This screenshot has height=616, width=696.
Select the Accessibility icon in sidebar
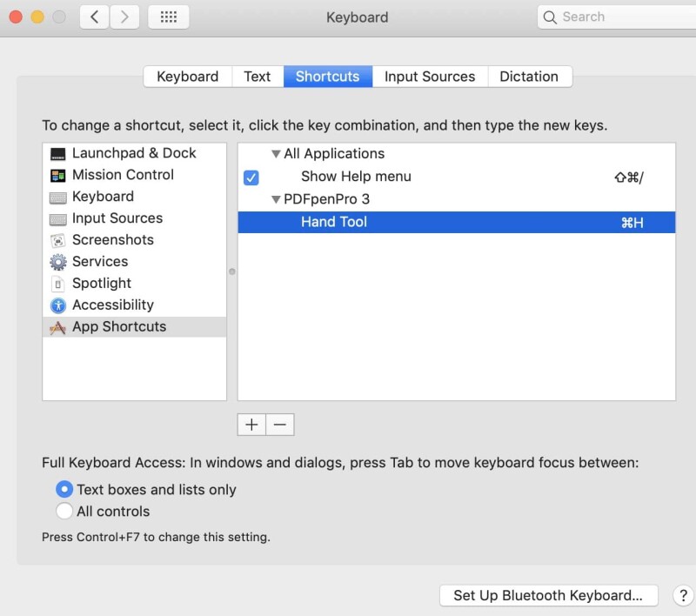(57, 305)
